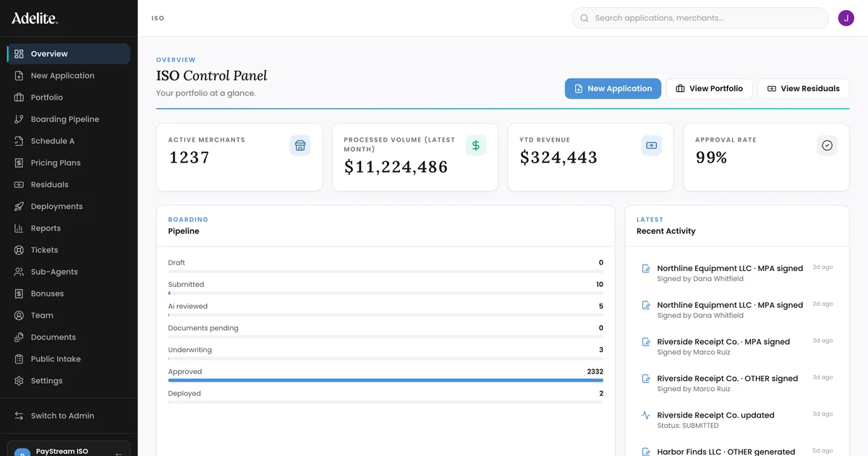Click the Documents files icon in sidebar
868x456 pixels.
tap(19, 337)
